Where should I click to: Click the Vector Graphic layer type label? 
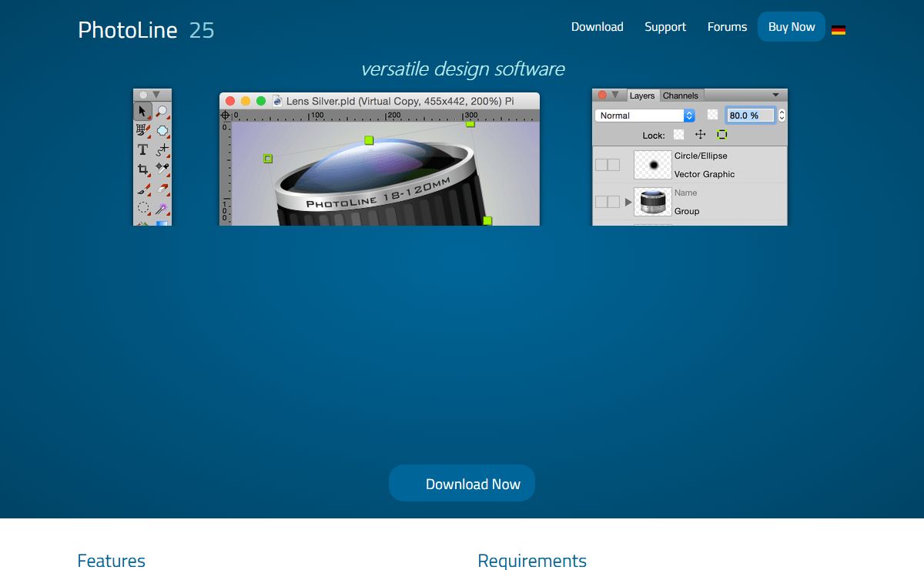[705, 174]
